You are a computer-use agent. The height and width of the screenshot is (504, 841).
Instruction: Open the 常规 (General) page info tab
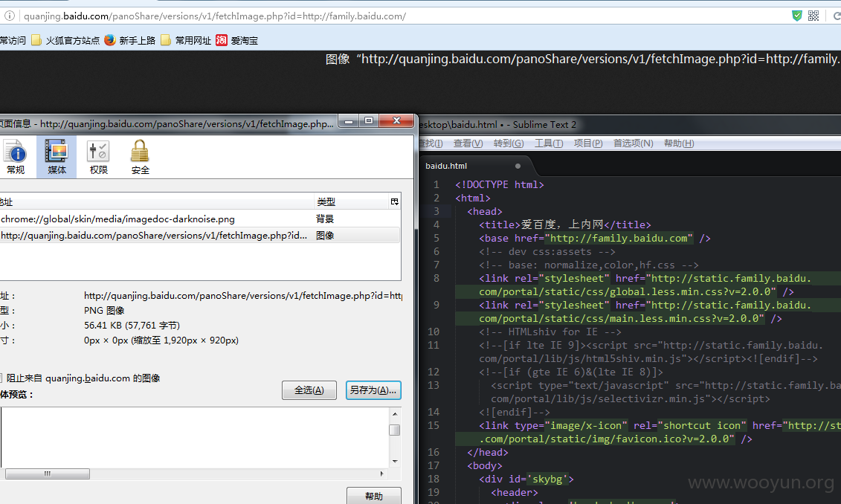click(x=16, y=157)
